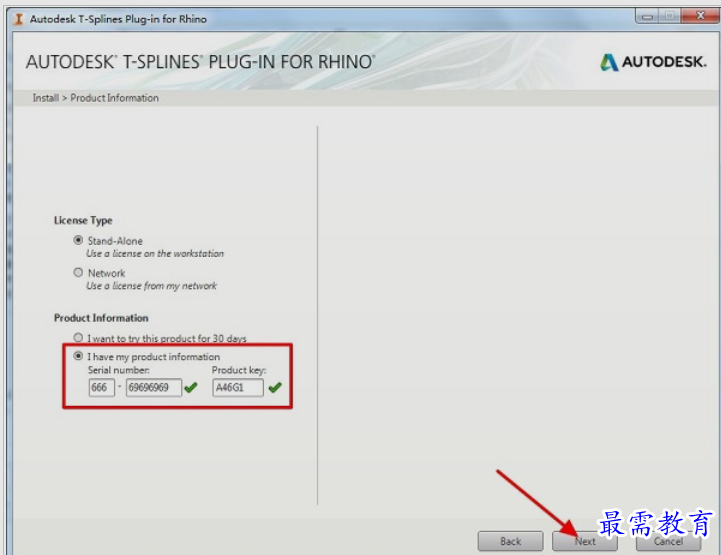Go Back to previous installer page
Image resolution: width=721 pixels, height=555 pixels.
(x=510, y=541)
